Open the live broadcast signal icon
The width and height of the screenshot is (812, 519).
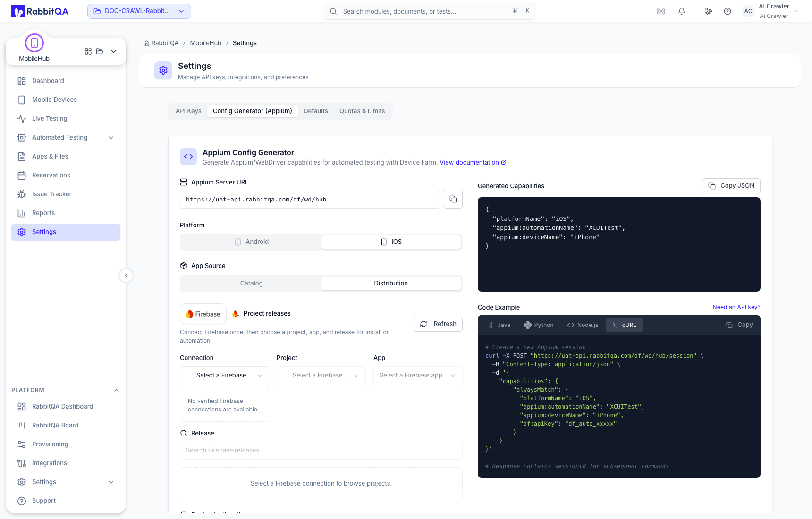(x=661, y=11)
